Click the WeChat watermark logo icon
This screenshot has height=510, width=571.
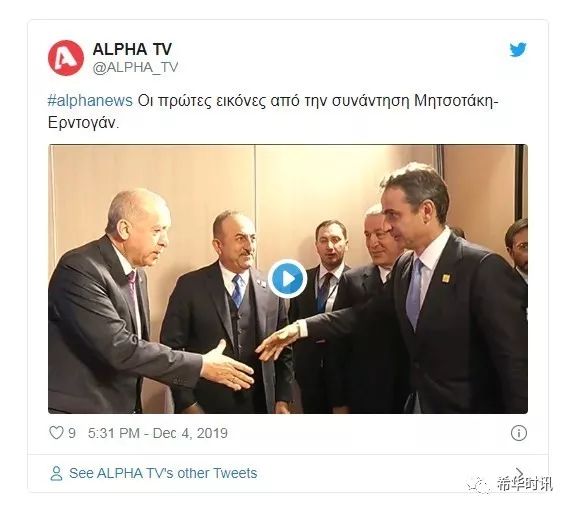pyautogui.click(x=479, y=484)
